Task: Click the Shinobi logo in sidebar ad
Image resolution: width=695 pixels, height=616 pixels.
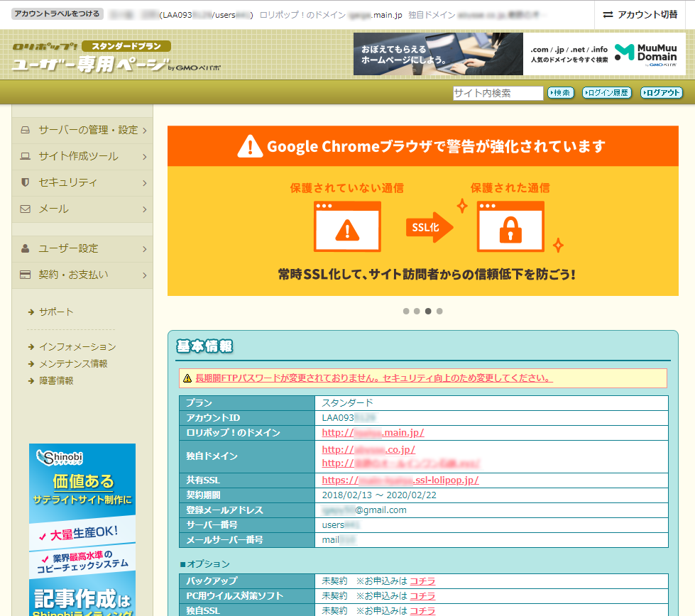Action: 60,457
